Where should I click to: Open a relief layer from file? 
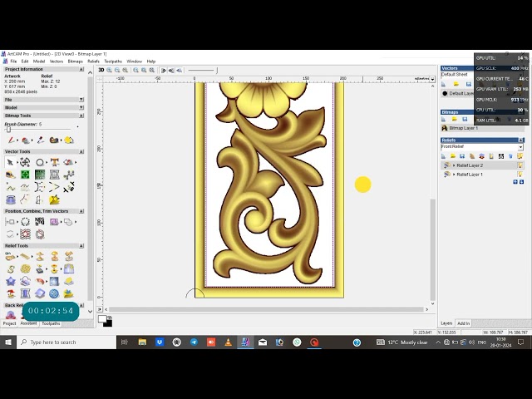[452, 156]
